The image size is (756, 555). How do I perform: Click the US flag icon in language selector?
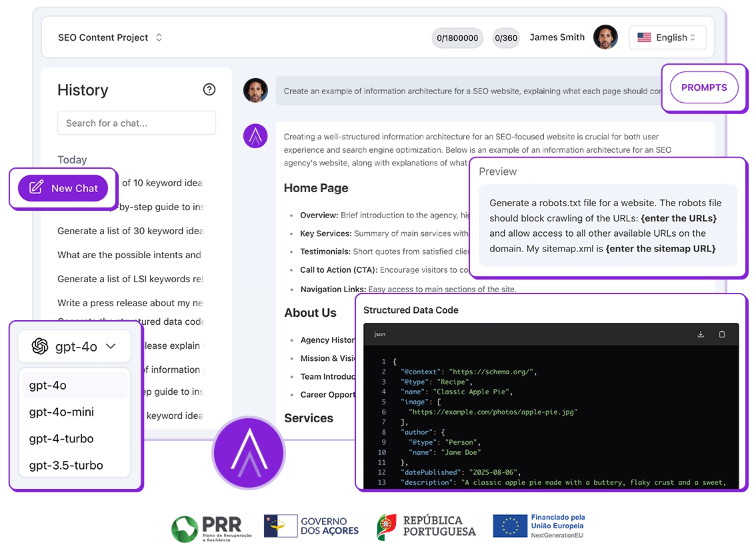coord(643,37)
